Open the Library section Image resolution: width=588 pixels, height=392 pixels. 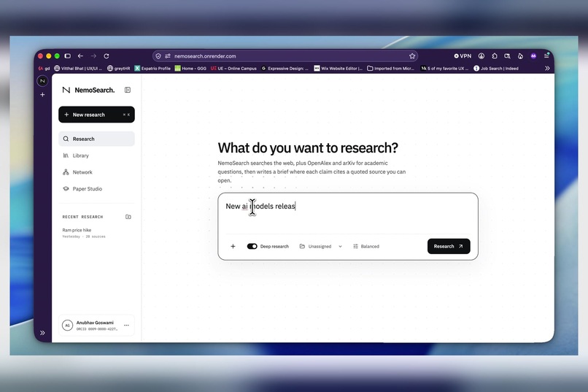point(96,155)
